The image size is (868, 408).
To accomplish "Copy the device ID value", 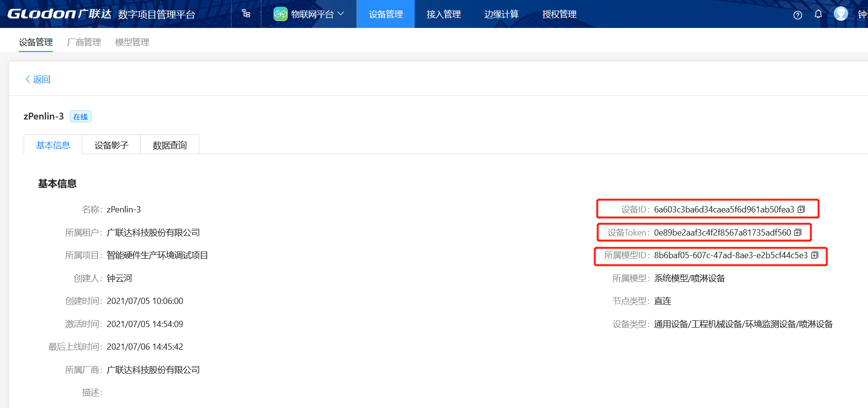I will point(801,210).
